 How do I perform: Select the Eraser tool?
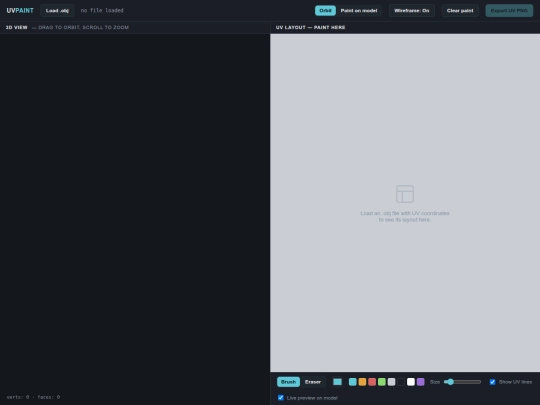pyautogui.click(x=313, y=382)
